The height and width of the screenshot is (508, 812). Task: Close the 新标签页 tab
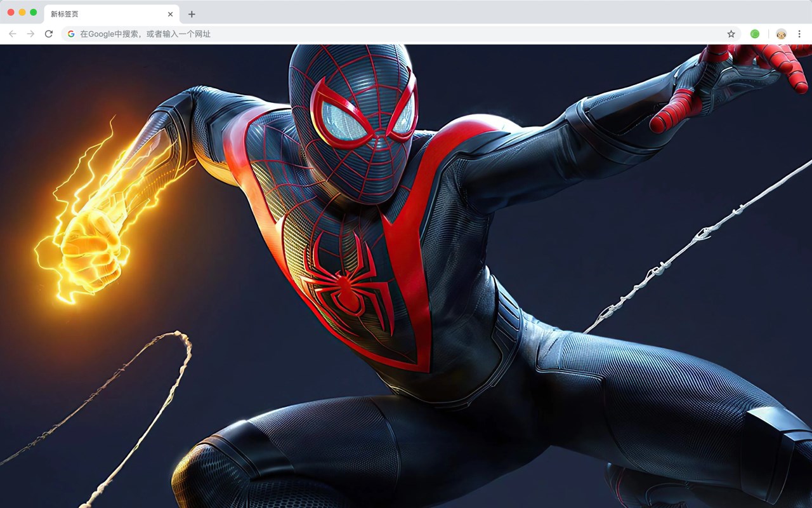coord(170,14)
